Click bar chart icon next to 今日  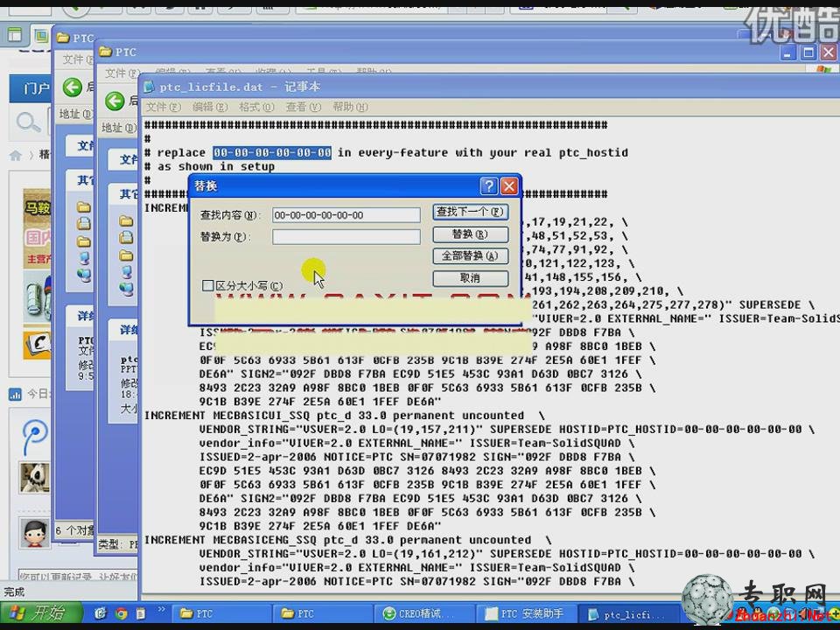(x=15, y=395)
